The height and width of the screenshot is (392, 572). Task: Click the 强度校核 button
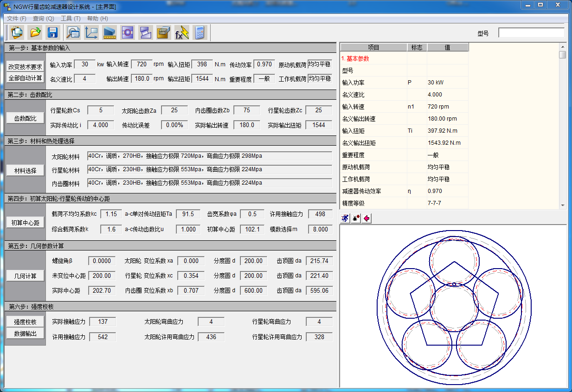(26, 321)
